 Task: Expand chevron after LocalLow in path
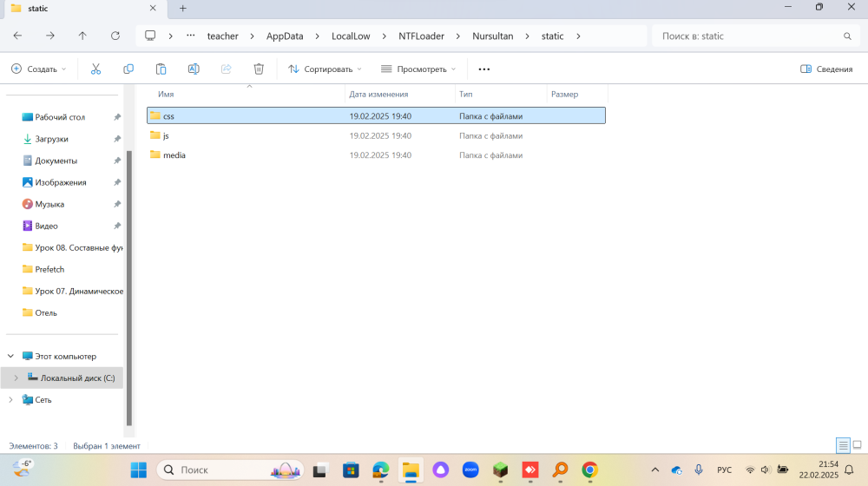[385, 36]
